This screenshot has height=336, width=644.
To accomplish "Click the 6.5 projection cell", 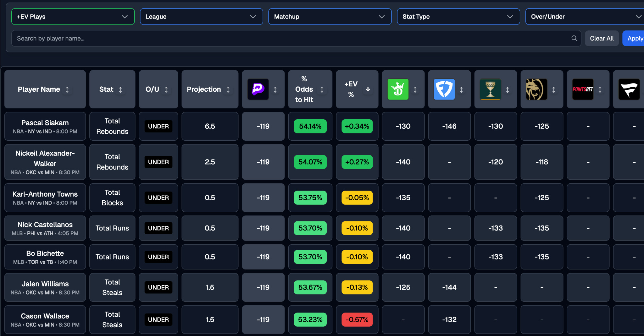I will tap(210, 126).
